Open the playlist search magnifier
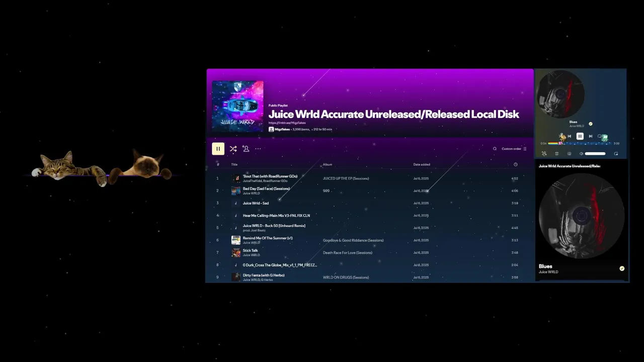Screen dimensions: 644x362 coord(495,149)
